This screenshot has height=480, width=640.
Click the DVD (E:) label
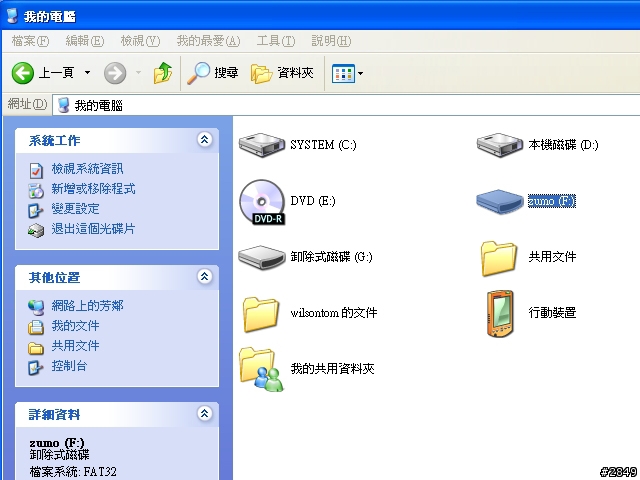[x=313, y=201]
